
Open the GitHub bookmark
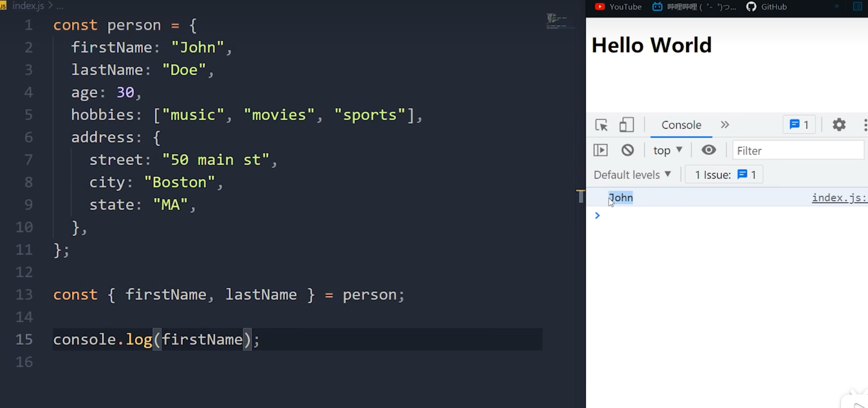tap(766, 7)
